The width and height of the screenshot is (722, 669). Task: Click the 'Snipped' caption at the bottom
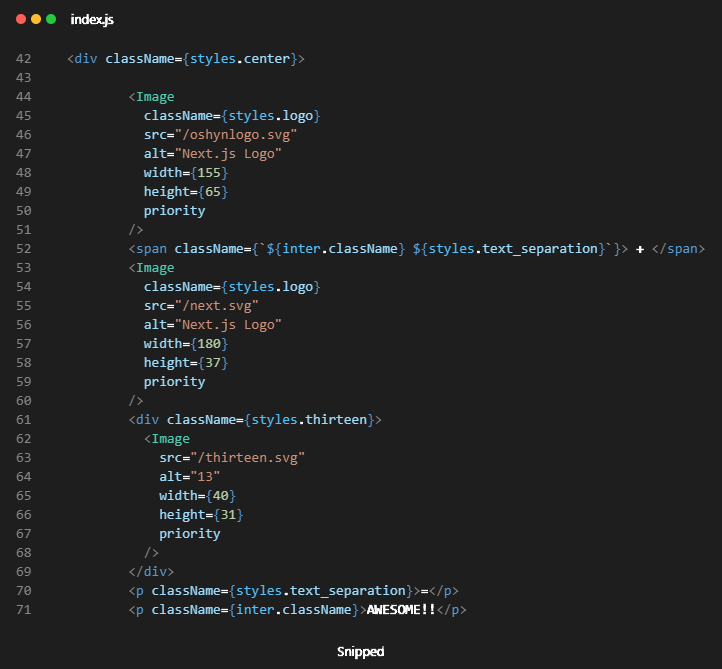tap(361, 652)
